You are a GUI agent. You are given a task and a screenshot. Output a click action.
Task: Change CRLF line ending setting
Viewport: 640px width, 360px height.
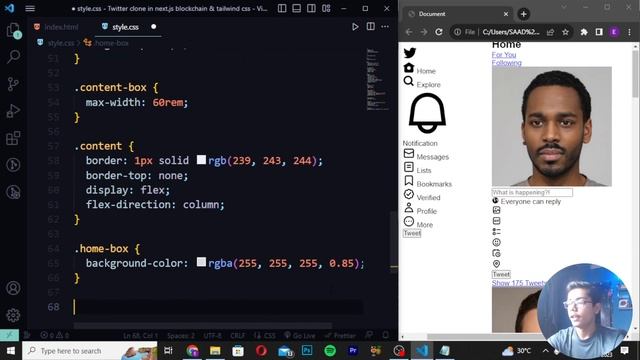(238, 336)
